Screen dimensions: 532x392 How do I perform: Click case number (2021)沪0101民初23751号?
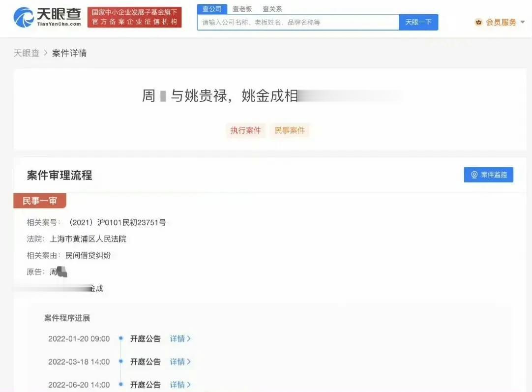118,223
